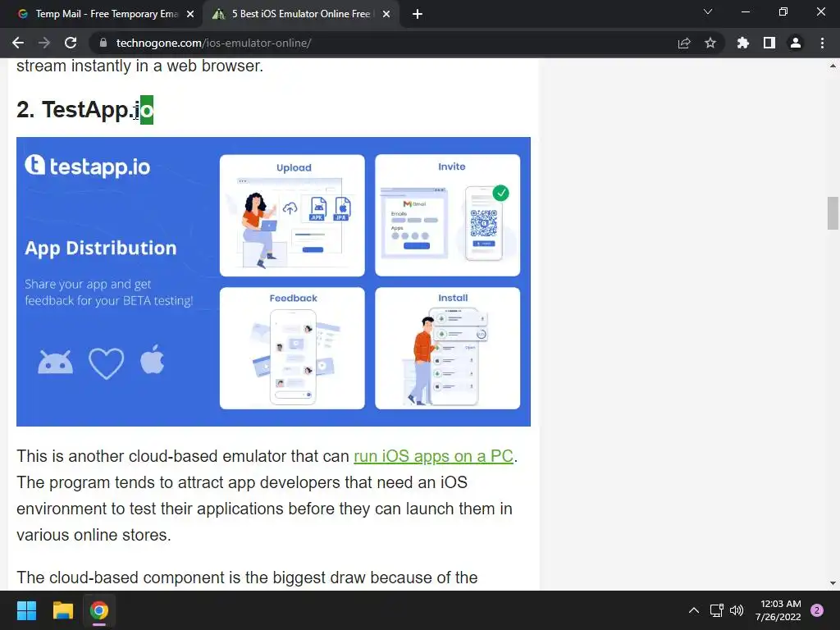
Task: Open File Explorer from the taskbar
Action: coord(62,610)
